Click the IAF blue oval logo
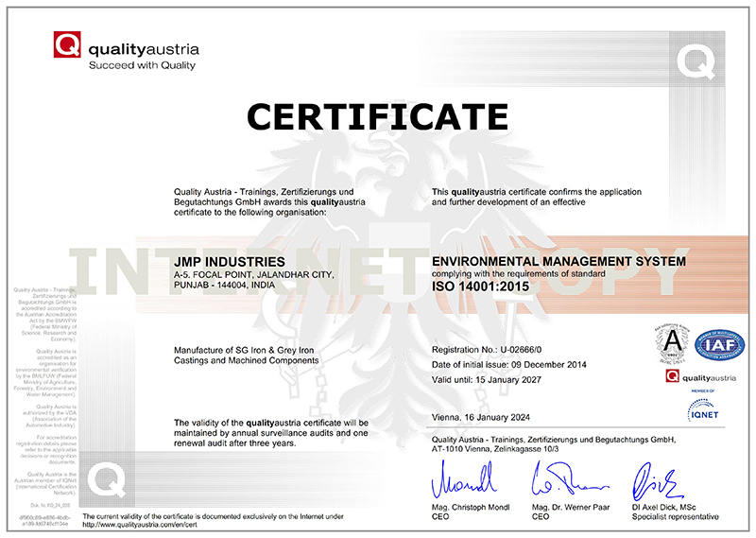Screen dimensions: 756x538 click(x=719, y=345)
